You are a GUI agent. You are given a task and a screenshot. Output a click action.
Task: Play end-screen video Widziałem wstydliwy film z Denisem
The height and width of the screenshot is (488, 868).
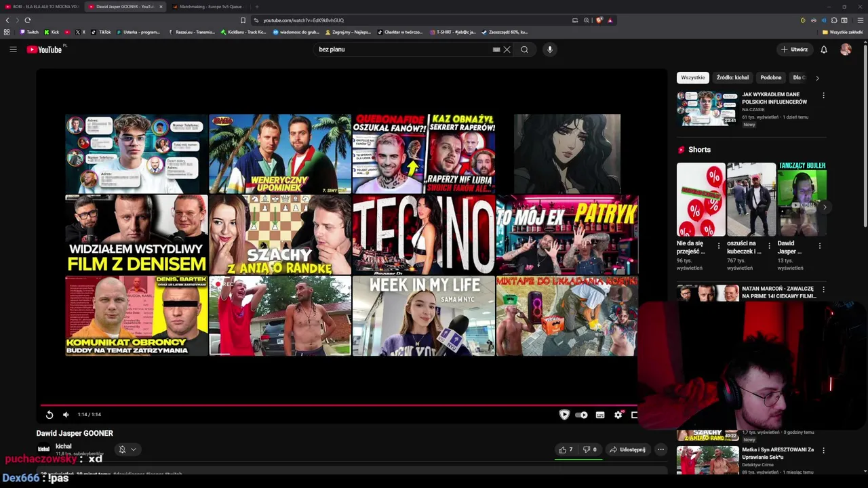136,235
